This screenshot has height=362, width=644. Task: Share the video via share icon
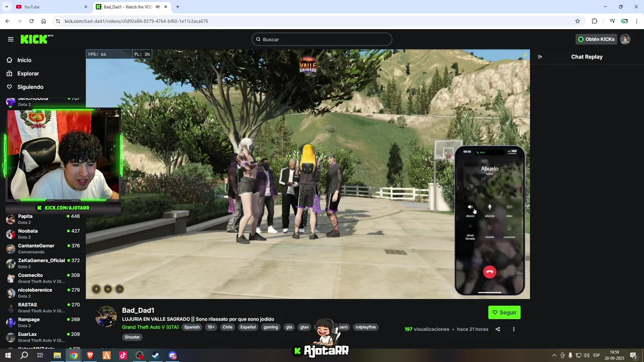pos(498,329)
